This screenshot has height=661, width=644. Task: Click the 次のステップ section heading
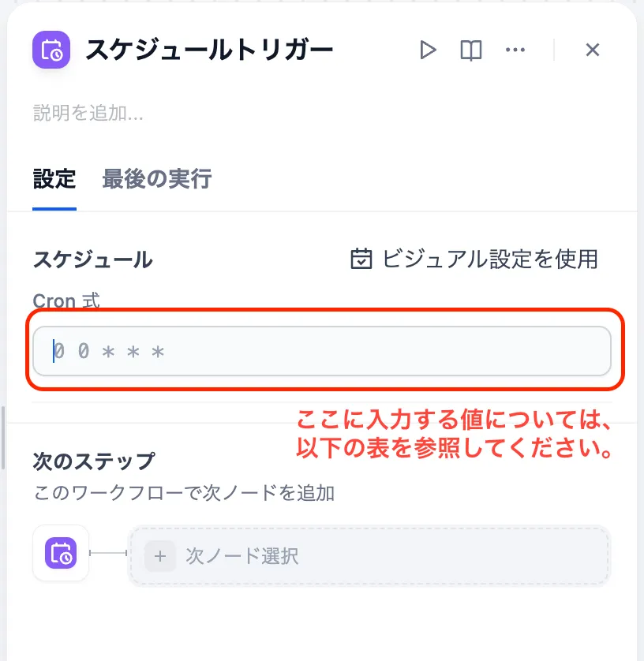pyautogui.click(x=93, y=461)
